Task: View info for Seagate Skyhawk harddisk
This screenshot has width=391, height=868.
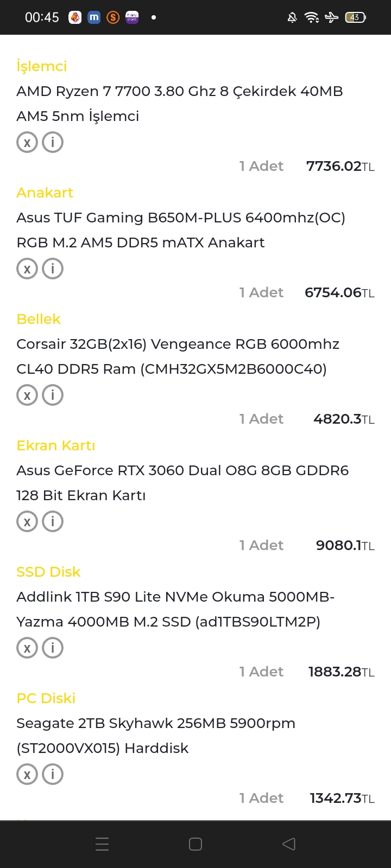Action: pos(53,775)
